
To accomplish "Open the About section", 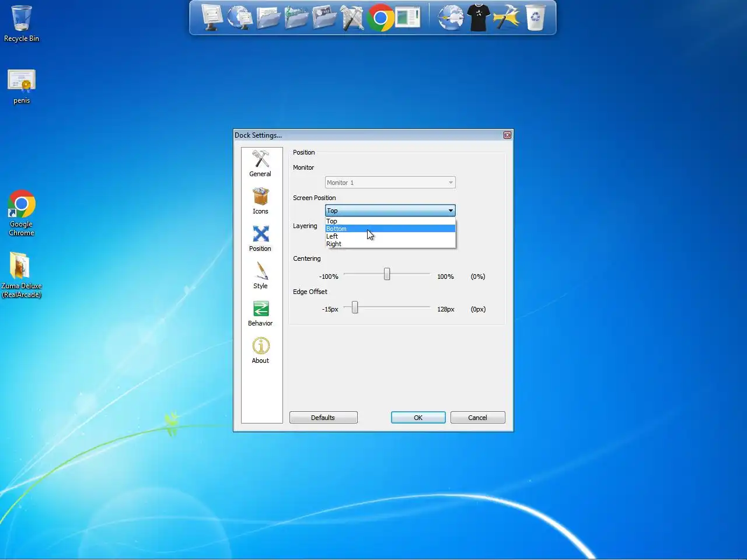I will 260,350.
